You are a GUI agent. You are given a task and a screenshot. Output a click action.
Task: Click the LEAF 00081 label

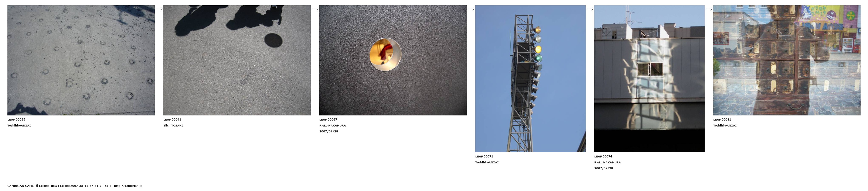(722, 119)
